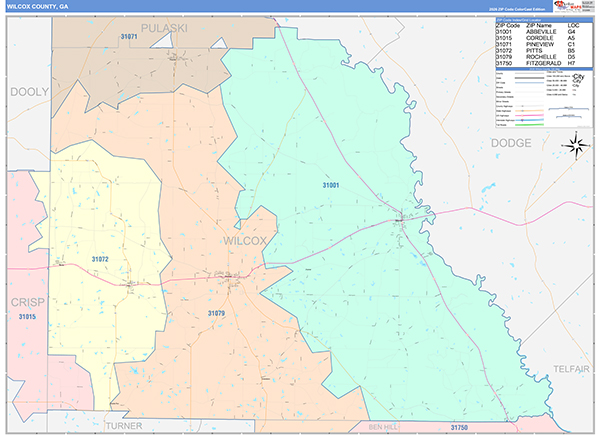Click the 31015 ZIP label in the pink Crisp area
This screenshot has height=435, width=600.
[x=27, y=317]
